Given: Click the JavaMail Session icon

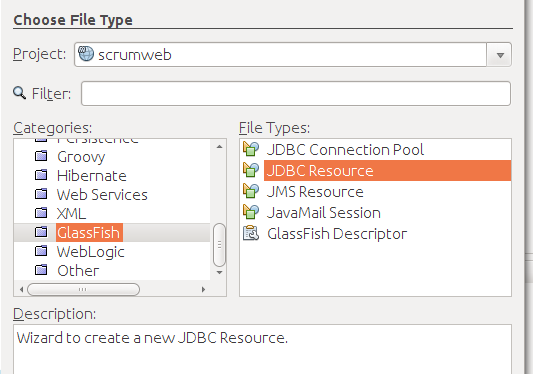Looking at the screenshot, I should 251,212.
